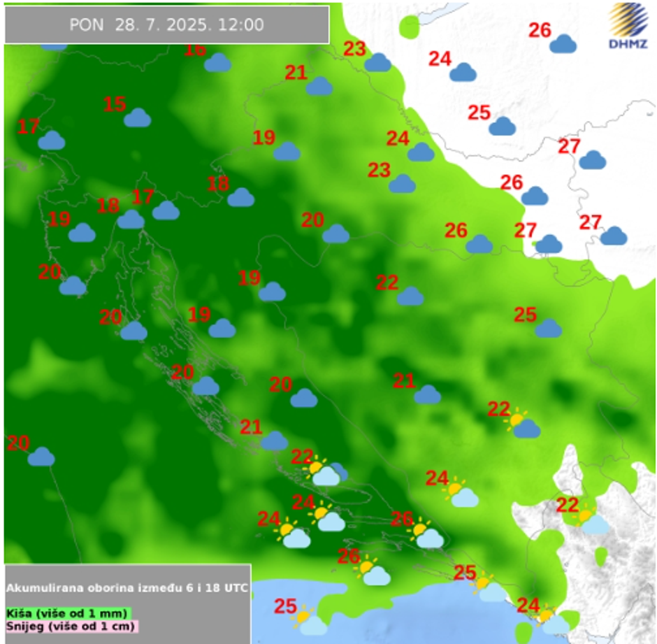This screenshot has width=657, height=644.
Task: Click the cloud icon beside the rightmost 27
Action: click(613, 236)
